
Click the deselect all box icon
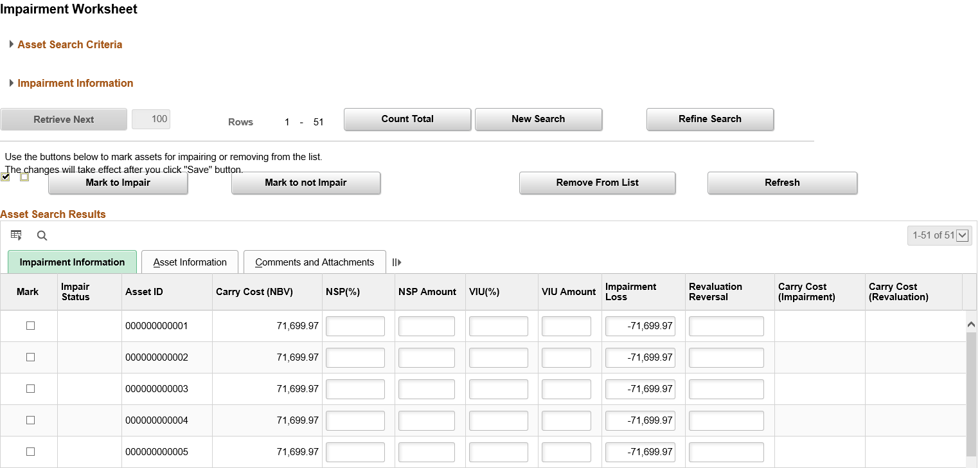tap(24, 177)
